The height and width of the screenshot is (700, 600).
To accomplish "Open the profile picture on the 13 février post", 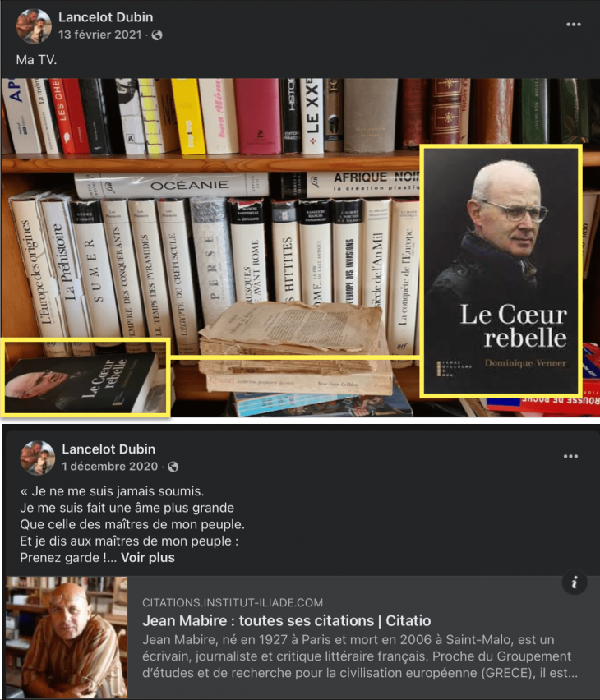I will coord(34,26).
